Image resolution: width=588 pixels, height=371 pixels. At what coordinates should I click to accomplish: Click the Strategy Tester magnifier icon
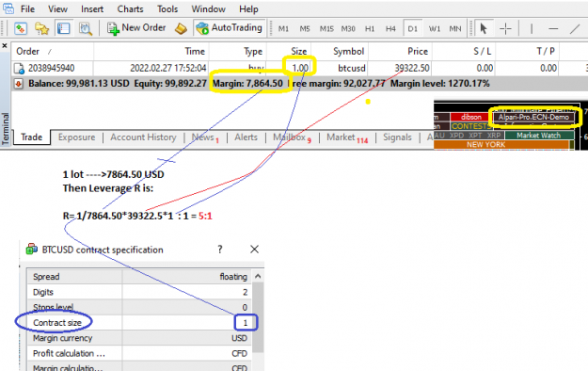86,28
